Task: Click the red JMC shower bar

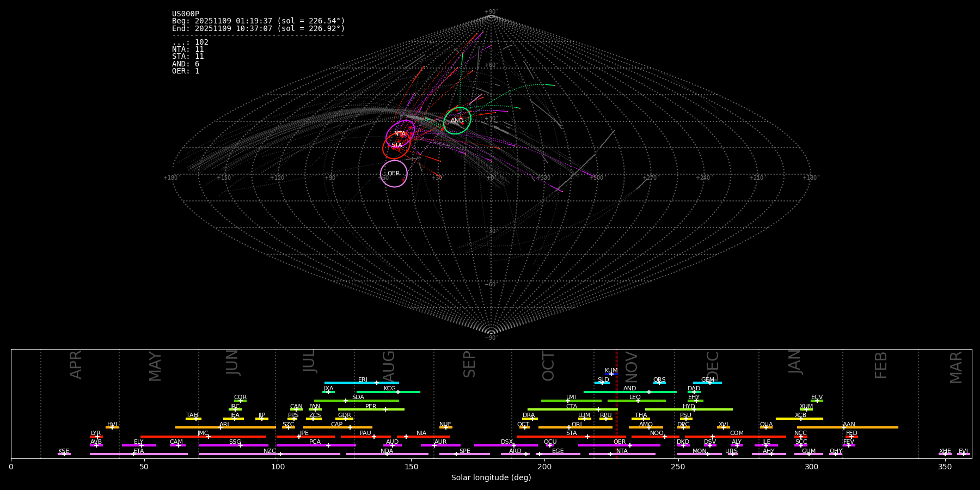Action: [203, 437]
